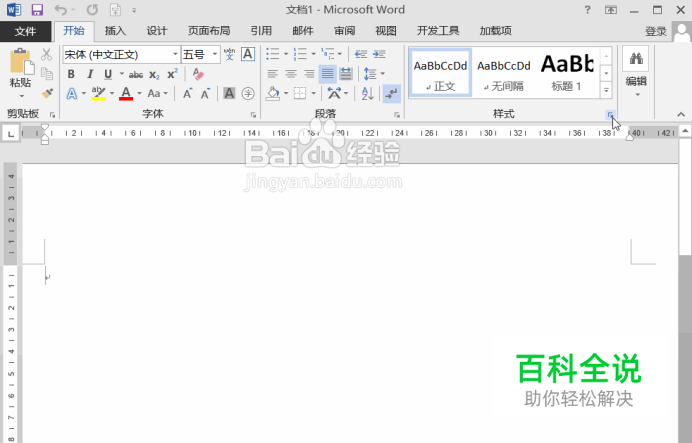692x443 pixels.
Task: Expand the styles gallery More arrow
Action: 606,90
